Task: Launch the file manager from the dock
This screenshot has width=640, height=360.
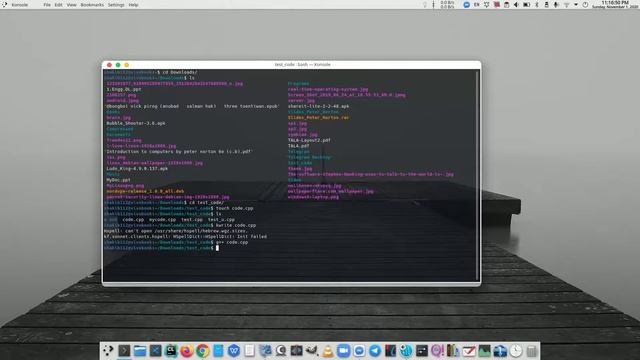Action: (140, 351)
